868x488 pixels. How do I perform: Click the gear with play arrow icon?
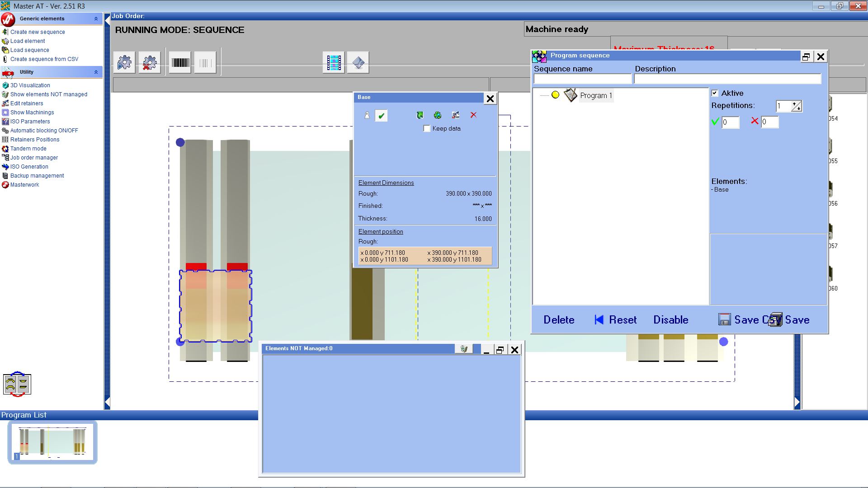click(124, 62)
